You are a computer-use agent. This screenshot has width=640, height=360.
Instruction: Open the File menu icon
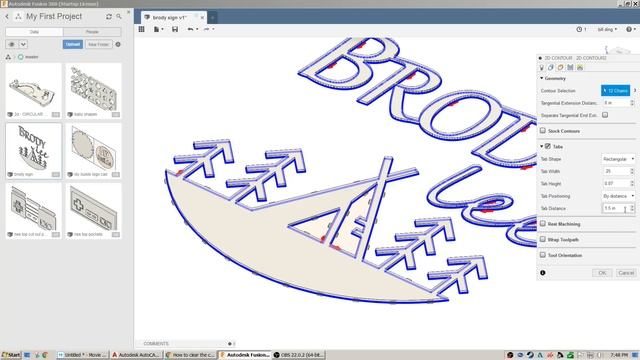[x=158, y=29]
